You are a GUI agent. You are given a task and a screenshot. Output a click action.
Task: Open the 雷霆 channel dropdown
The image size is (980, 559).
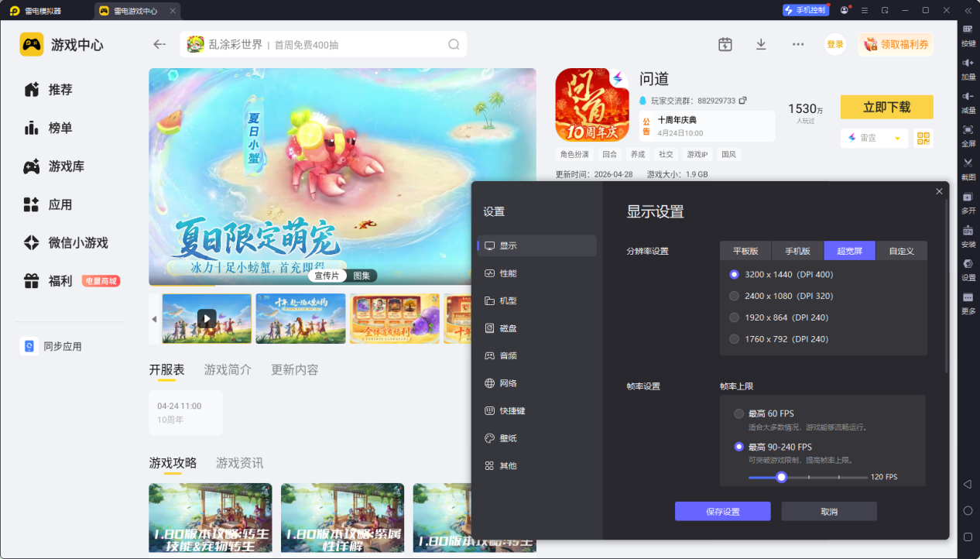(x=874, y=138)
